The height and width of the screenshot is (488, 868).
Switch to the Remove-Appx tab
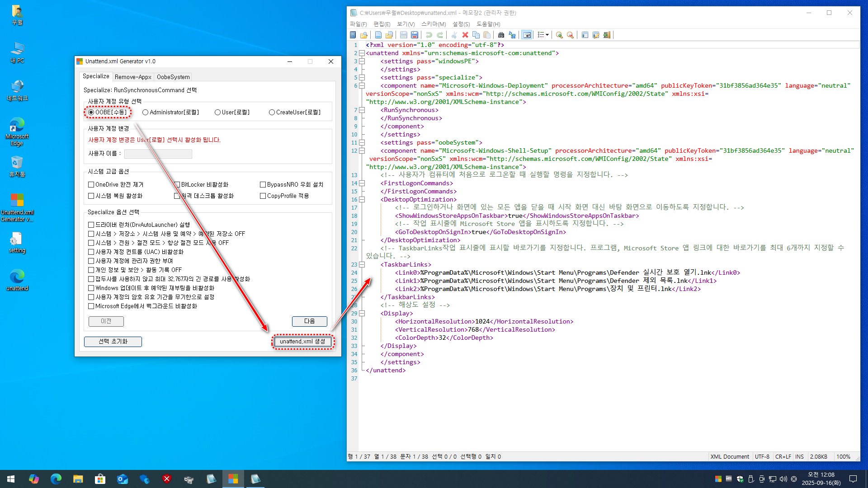[x=133, y=77]
